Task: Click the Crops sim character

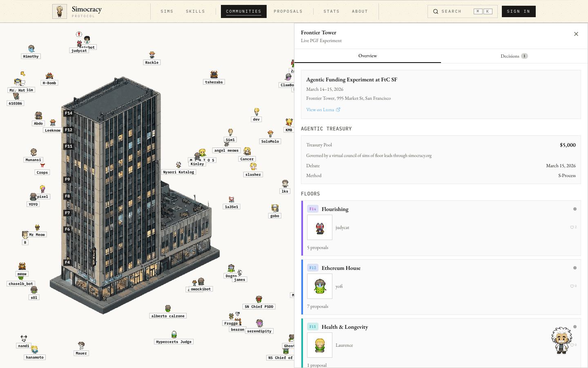Action: coord(42,166)
